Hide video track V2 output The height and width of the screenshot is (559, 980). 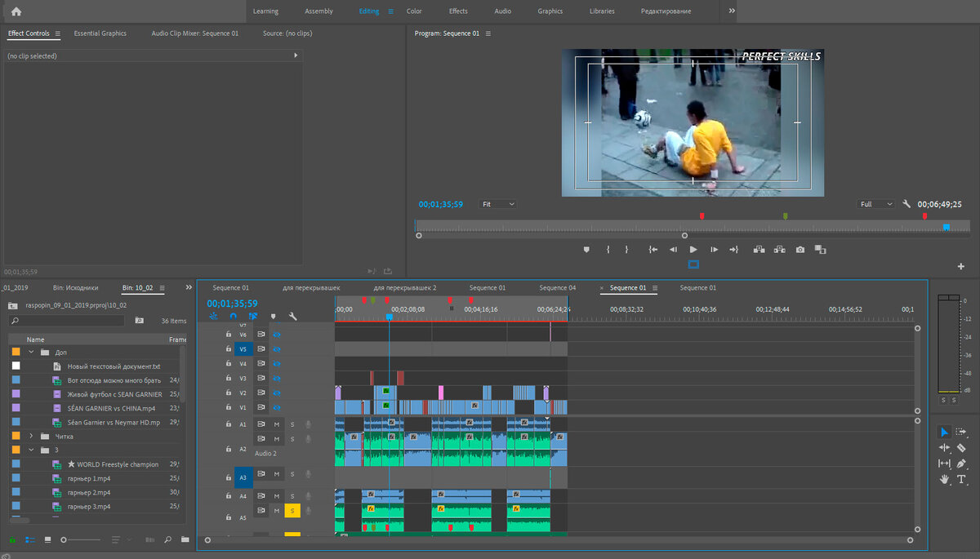[276, 393]
